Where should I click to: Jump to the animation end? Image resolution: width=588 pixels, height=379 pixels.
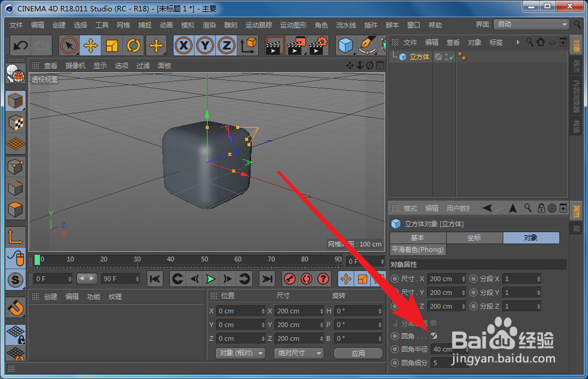click(267, 279)
